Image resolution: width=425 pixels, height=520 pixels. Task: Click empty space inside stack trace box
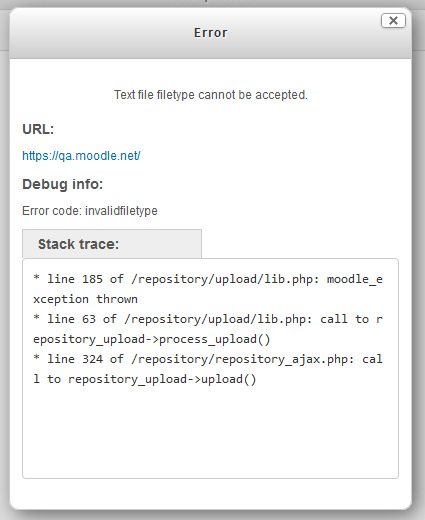point(210,433)
